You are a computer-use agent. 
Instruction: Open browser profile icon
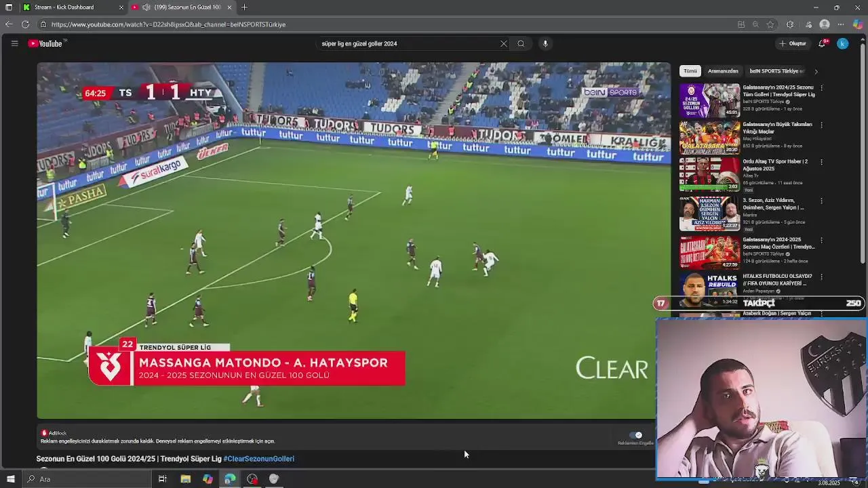coord(825,24)
